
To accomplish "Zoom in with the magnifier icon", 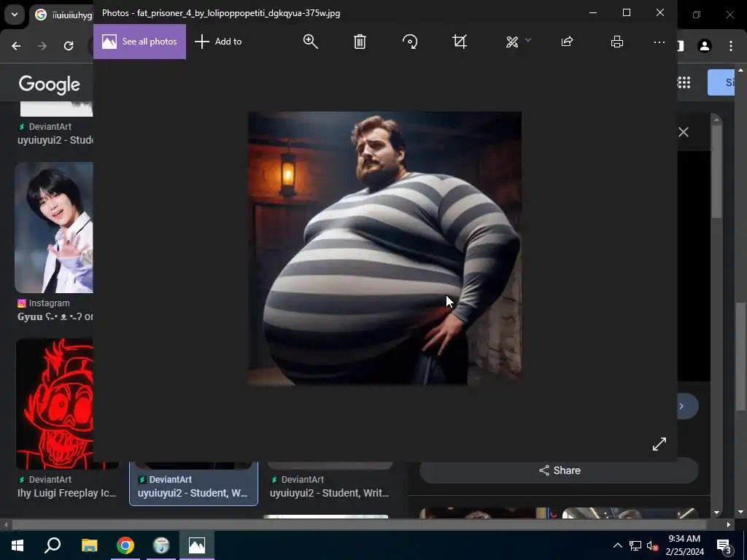I will click(x=310, y=42).
